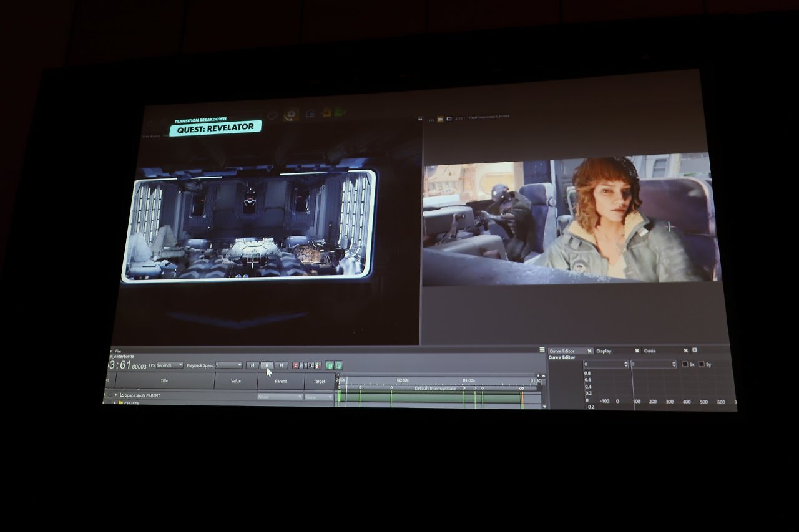Close the Display tab
Viewport: 799px width, 532px height.
click(637, 351)
